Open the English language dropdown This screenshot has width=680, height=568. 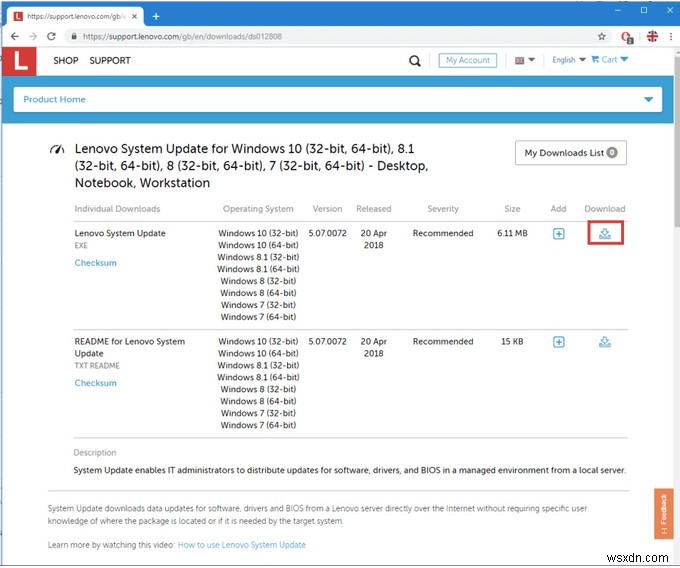click(x=569, y=60)
